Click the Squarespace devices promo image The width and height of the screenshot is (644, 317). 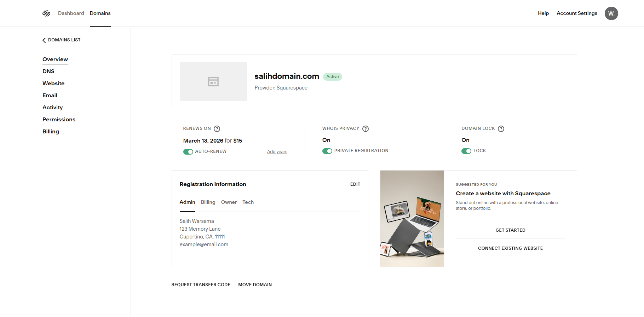click(x=412, y=219)
